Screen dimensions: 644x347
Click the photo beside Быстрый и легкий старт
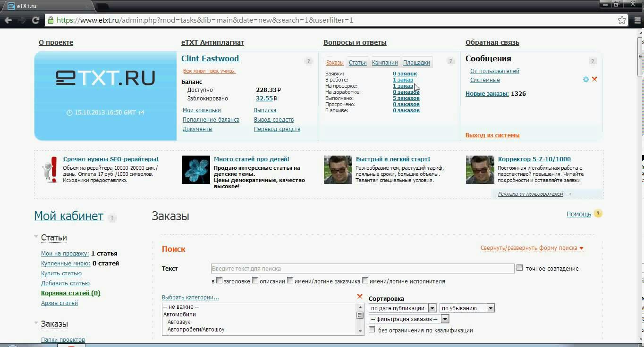coord(338,170)
